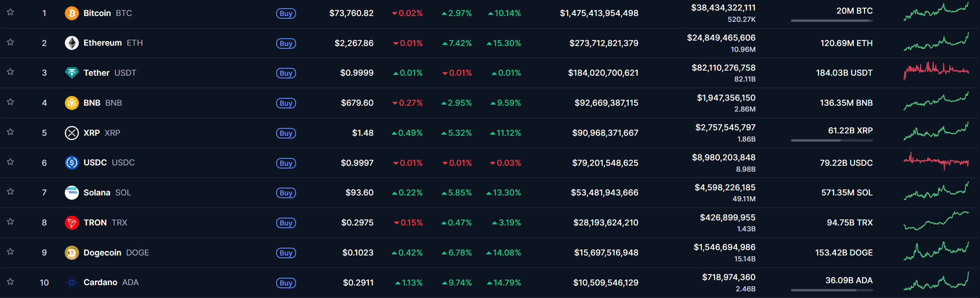Open the TRON 7-day sparkline chart
The height and width of the screenshot is (298, 980).
tap(936, 221)
